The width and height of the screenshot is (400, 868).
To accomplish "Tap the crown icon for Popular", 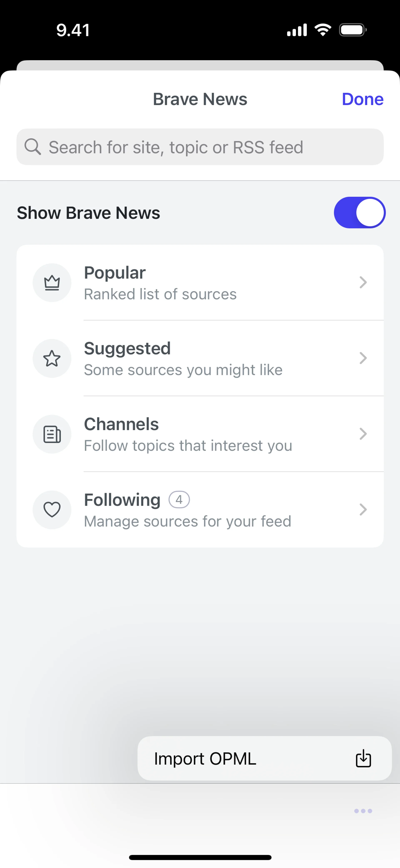I will (x=52, y=283).
